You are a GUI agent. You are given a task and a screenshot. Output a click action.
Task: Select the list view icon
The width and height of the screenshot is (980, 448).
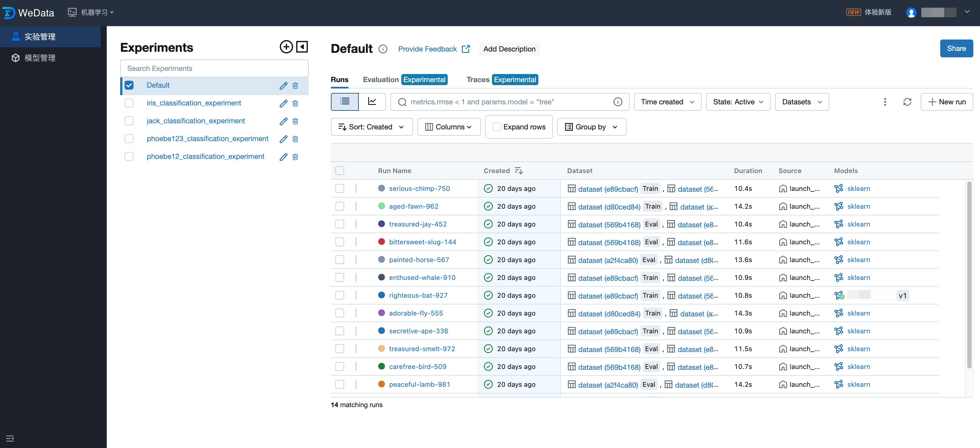(x=345, y=102)
